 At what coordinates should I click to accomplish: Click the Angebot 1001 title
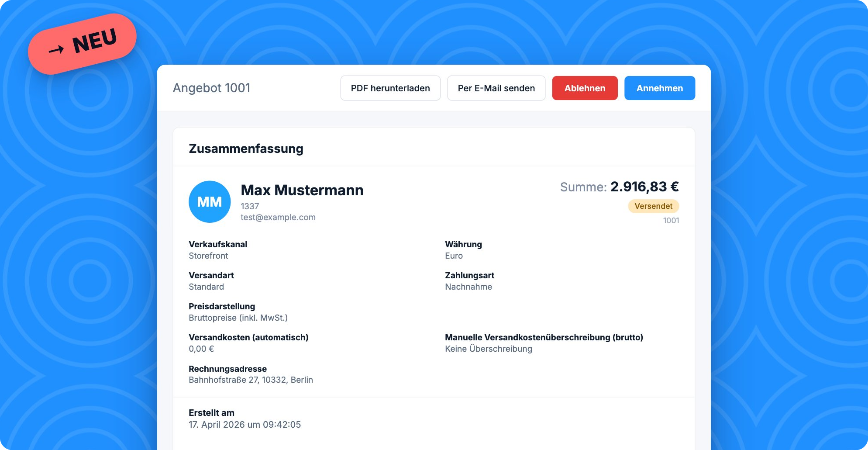(x=212, y=88)
